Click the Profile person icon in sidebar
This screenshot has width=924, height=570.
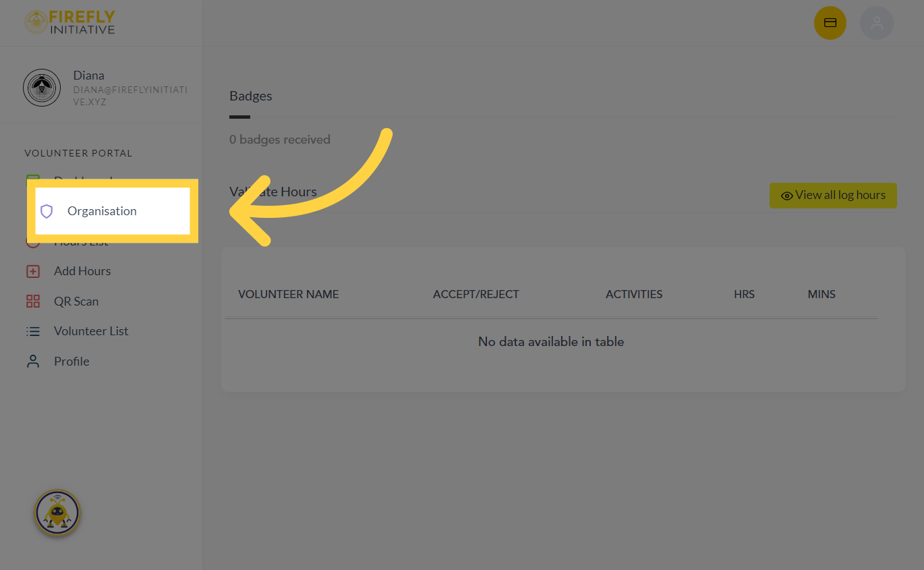click(x=33, y=362)
